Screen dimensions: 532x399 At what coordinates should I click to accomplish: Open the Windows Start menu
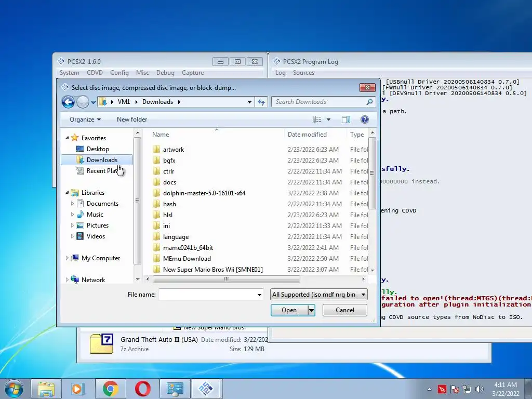14,389
